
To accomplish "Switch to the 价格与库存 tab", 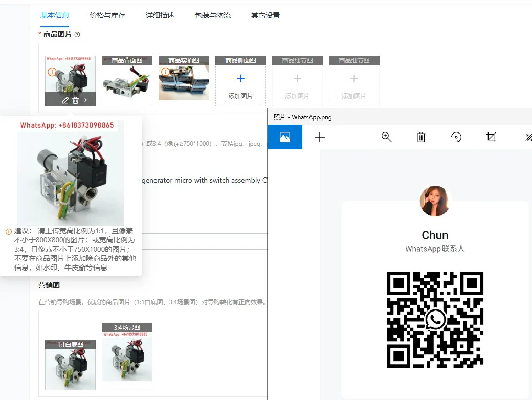I will tap(107, 15).
